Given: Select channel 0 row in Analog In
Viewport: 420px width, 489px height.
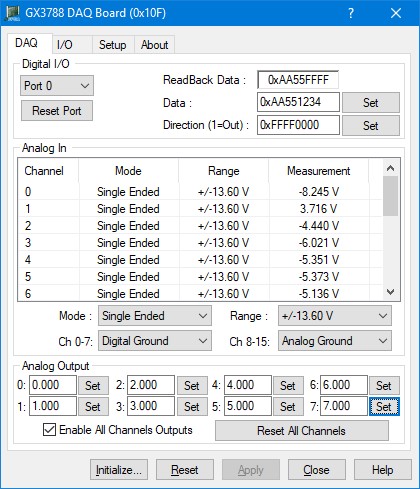Looking at the screenshot, I should coord(200,192).
